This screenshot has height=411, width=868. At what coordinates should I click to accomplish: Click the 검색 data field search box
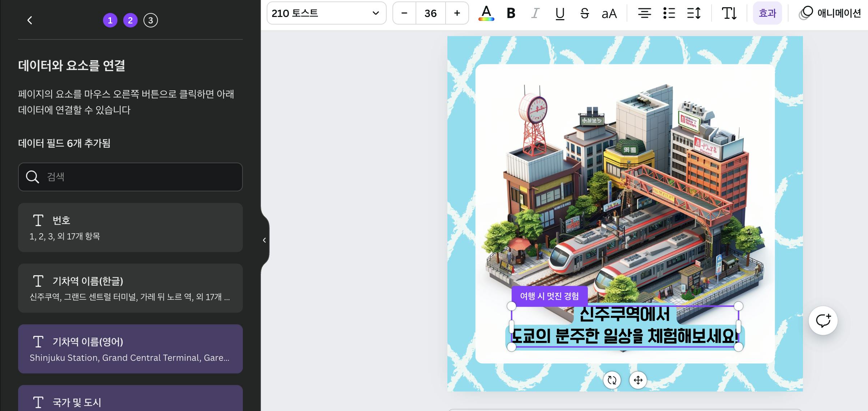pyautogui.click(x=130, y=177)
